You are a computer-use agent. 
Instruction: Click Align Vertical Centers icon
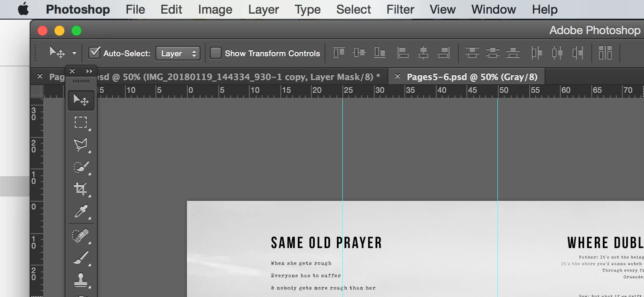tap(359, 53)
